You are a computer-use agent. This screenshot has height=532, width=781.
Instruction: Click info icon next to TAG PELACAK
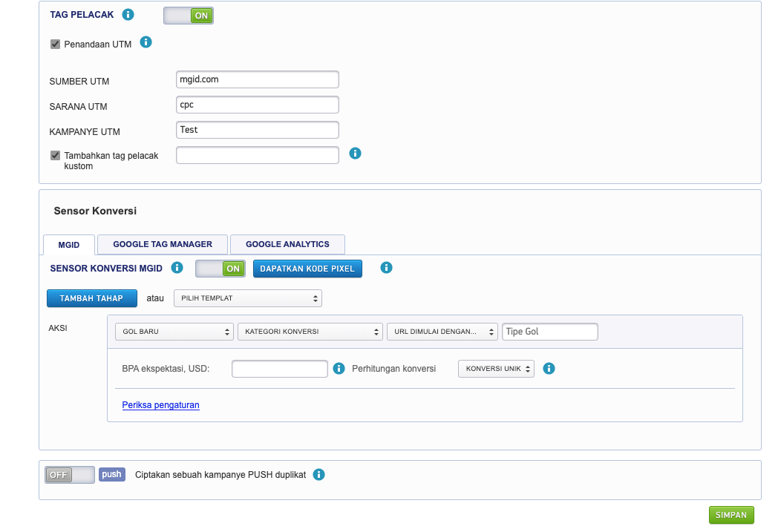coord(128,15)
